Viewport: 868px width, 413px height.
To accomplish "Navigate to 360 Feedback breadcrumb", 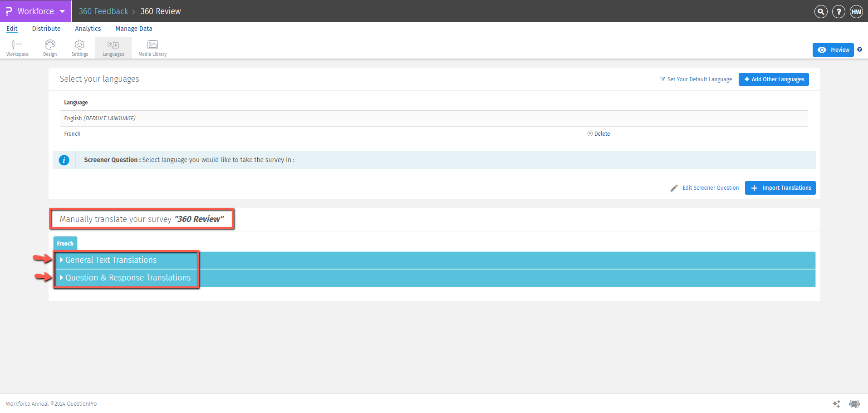I will 103,11.
